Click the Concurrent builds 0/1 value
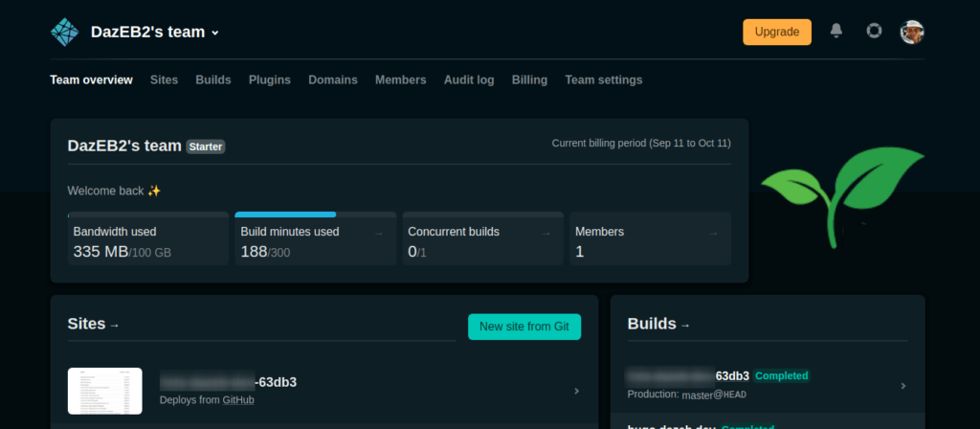The height and width of the screenshot is (429, 980). click(x=417, y=252)
